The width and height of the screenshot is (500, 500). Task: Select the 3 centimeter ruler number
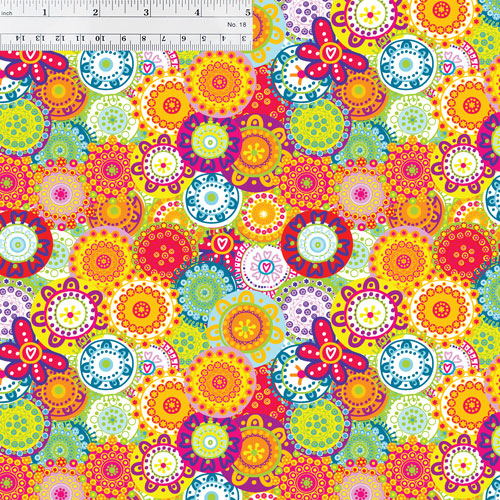point(244,38)
